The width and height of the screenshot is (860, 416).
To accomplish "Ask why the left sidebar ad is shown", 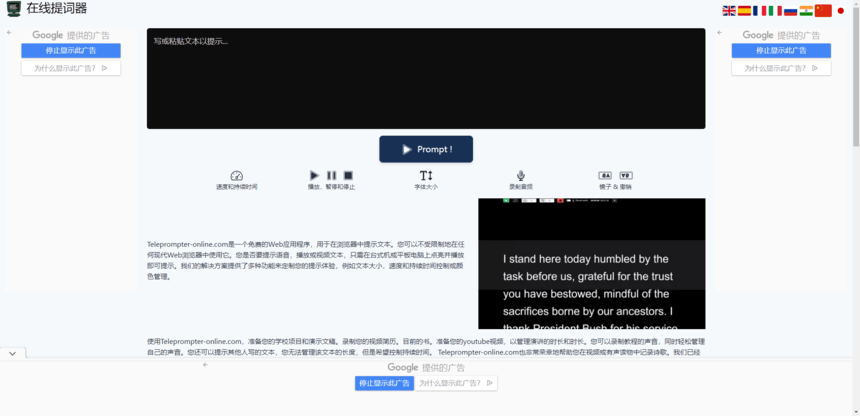I will (71, 68).
